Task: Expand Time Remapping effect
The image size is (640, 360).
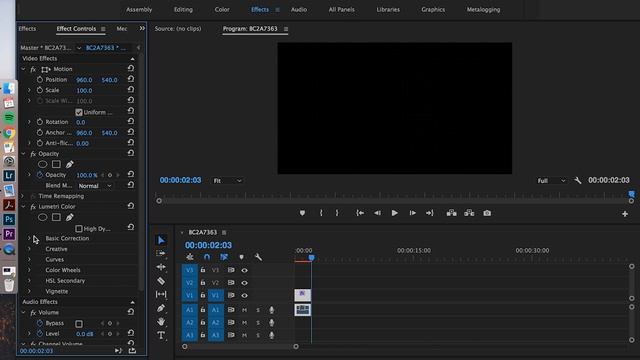Action: coord(23,196)
